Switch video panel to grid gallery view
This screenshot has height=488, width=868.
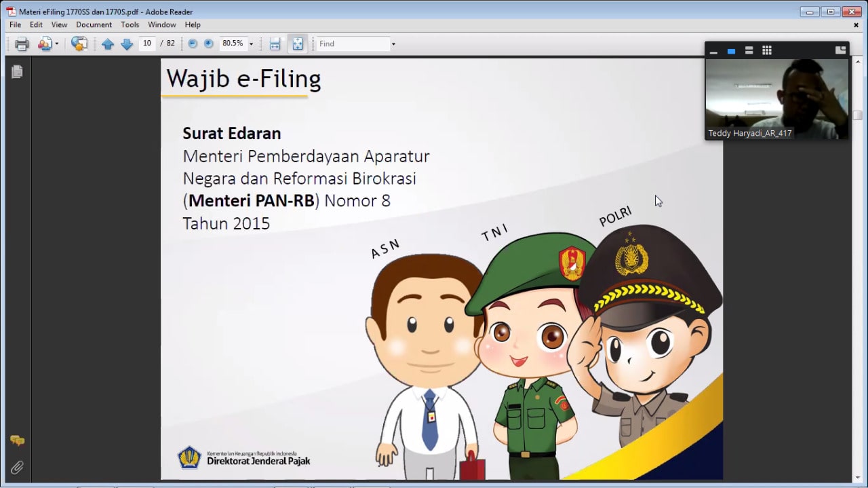pos(767,50)
